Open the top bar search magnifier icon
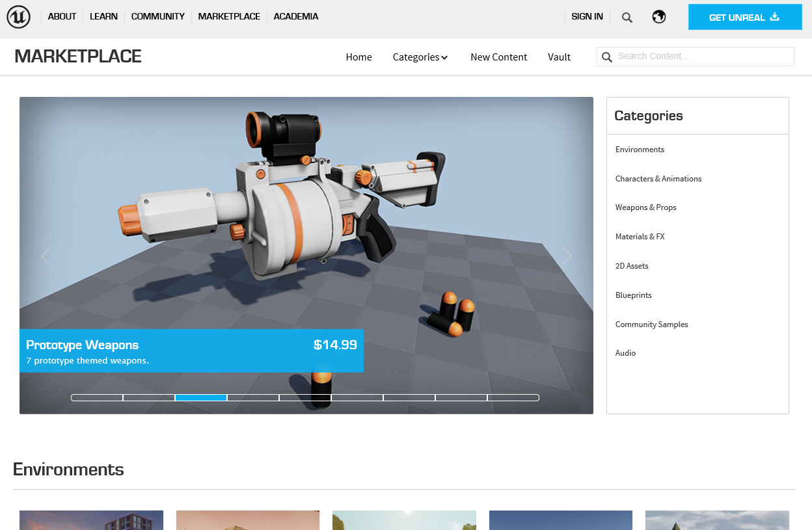Screen dimensions: 812x530 (x=627, y=18)
